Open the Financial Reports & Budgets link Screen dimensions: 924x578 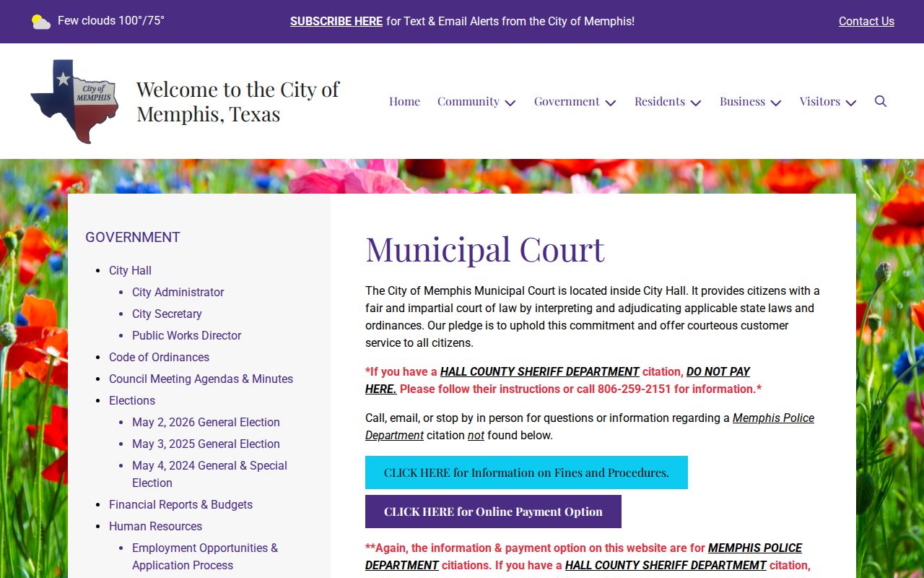pos(180,504)
